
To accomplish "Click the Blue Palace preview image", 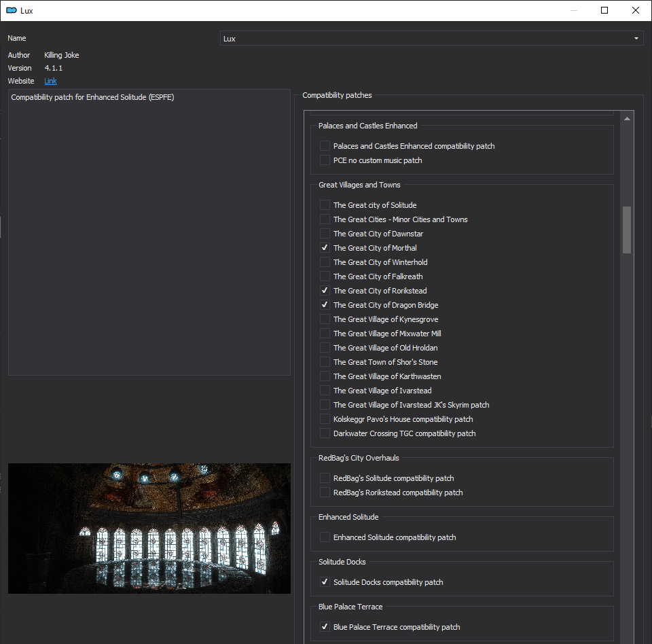I will coord(149,529).
